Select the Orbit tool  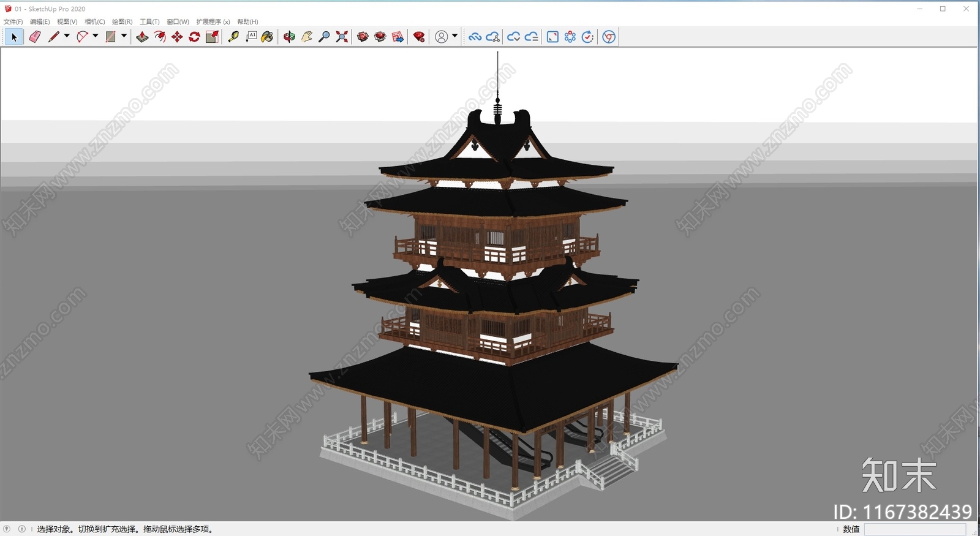[289, 37]
